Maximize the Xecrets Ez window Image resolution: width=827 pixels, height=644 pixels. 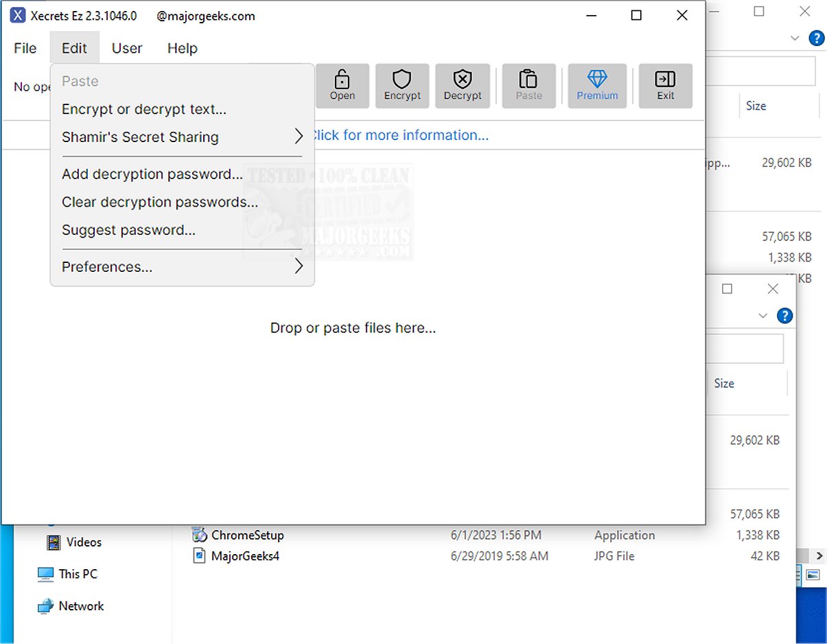[636, 15]
